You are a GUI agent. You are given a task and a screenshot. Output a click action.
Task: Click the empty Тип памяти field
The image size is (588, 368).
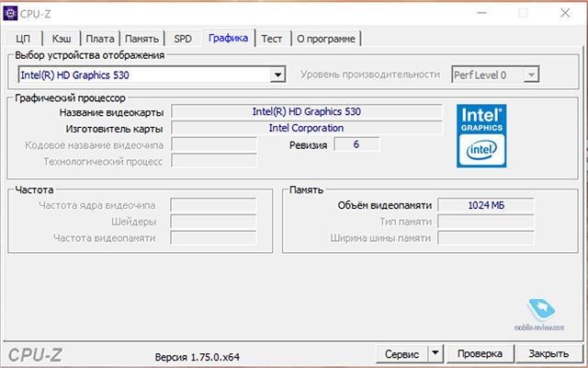pos(486,222)
